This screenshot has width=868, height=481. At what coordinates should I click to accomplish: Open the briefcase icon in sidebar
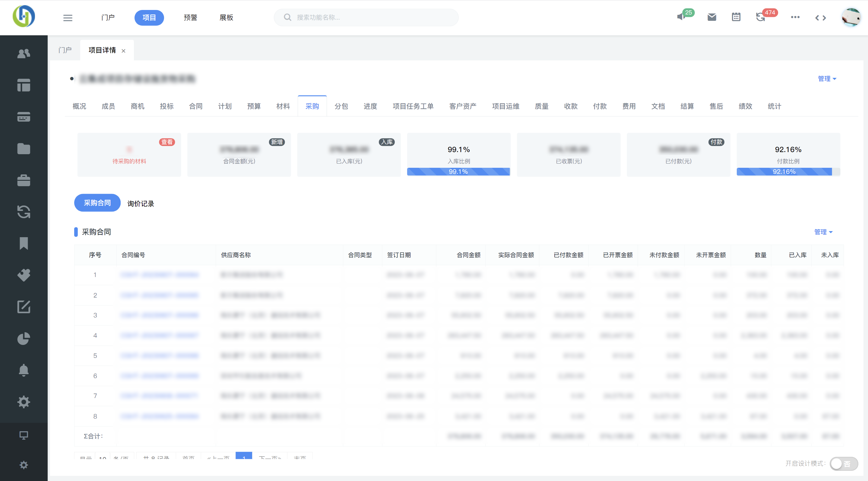point(24,180)
